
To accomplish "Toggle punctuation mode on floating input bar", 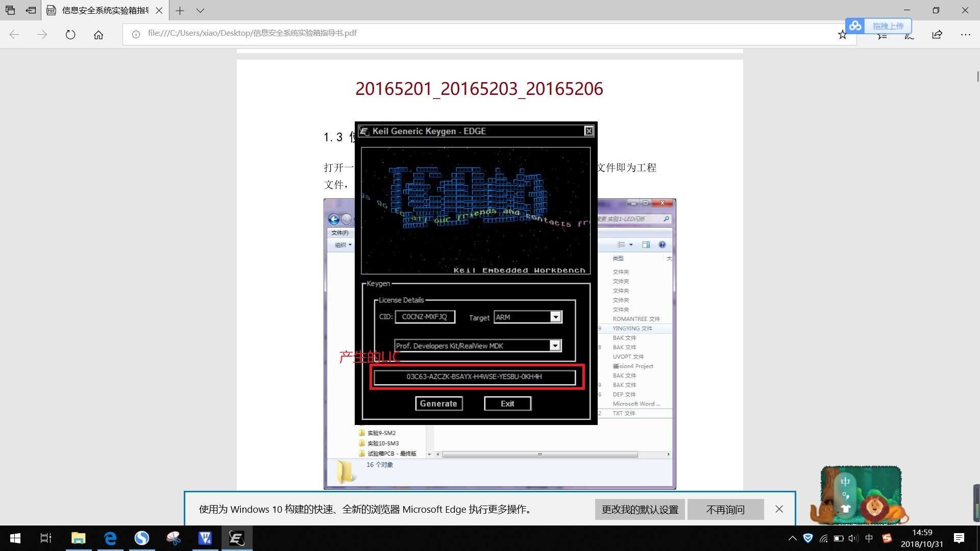I will (845, 495).
